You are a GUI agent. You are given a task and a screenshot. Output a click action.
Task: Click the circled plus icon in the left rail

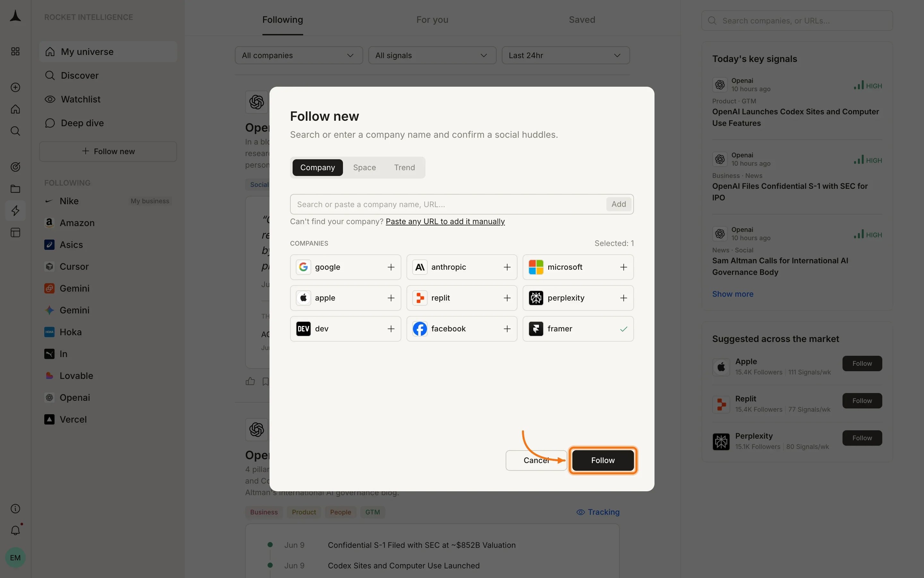(15, 87)
